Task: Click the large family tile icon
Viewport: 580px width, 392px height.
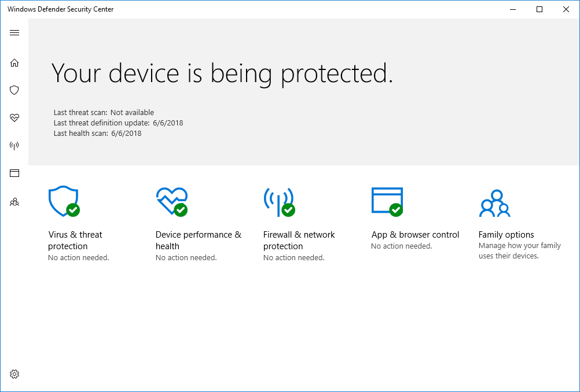Action: point(494,203)
